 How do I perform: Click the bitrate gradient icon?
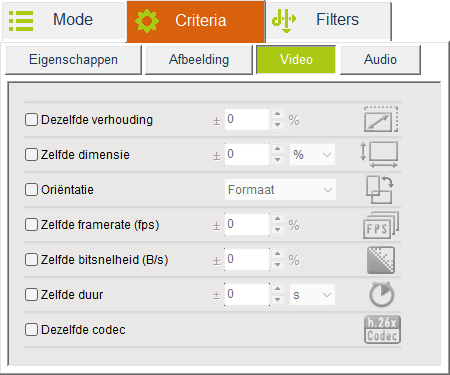[x=381, y=260]
